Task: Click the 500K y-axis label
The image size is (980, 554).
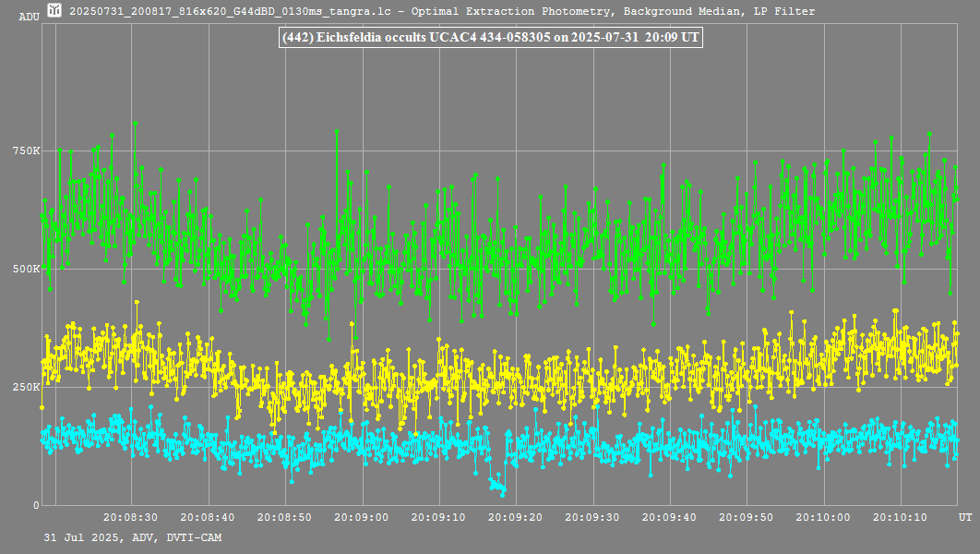Action: (27, 270)
